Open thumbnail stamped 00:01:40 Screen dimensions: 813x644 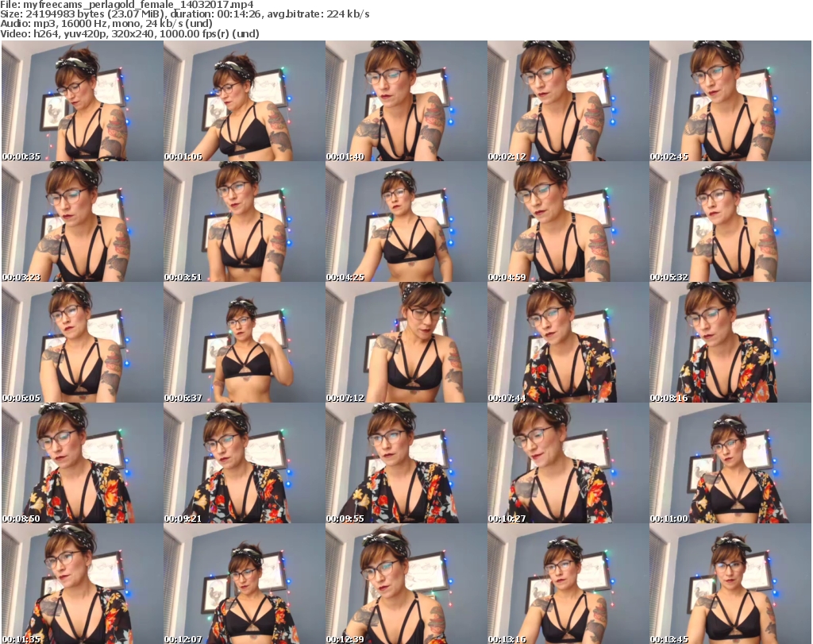point(406,101)
